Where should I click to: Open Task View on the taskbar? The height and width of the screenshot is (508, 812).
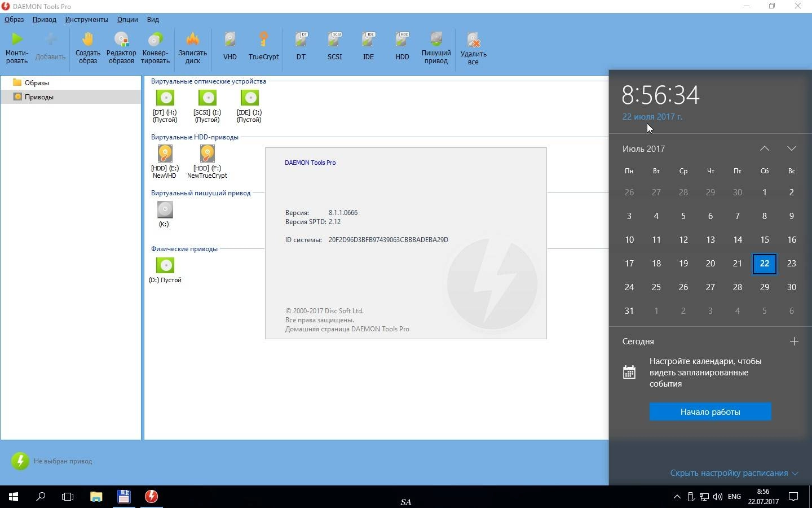pyautogui.click(x=68, y=497)
